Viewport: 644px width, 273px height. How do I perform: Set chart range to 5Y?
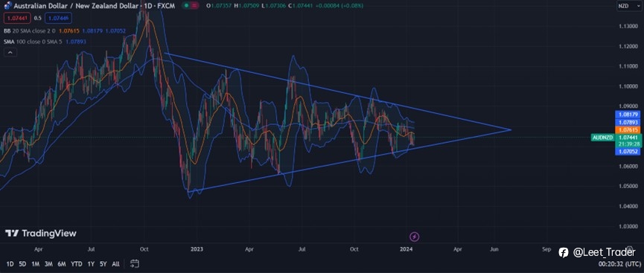tap(103, 264)
